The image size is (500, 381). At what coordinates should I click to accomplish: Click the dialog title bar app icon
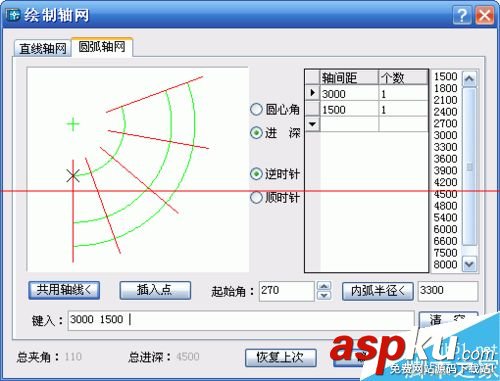click(14, 16)
